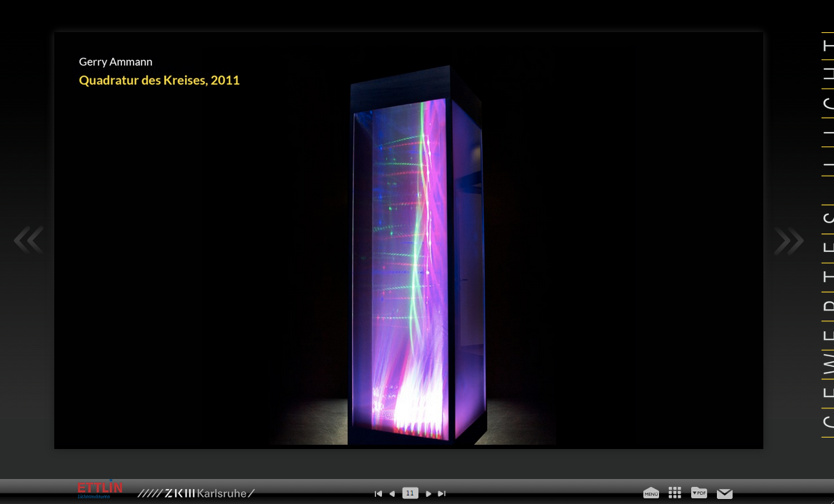Go to the previous slide with left double-chevron
The image size is (834, 504).
click(28, 241)
